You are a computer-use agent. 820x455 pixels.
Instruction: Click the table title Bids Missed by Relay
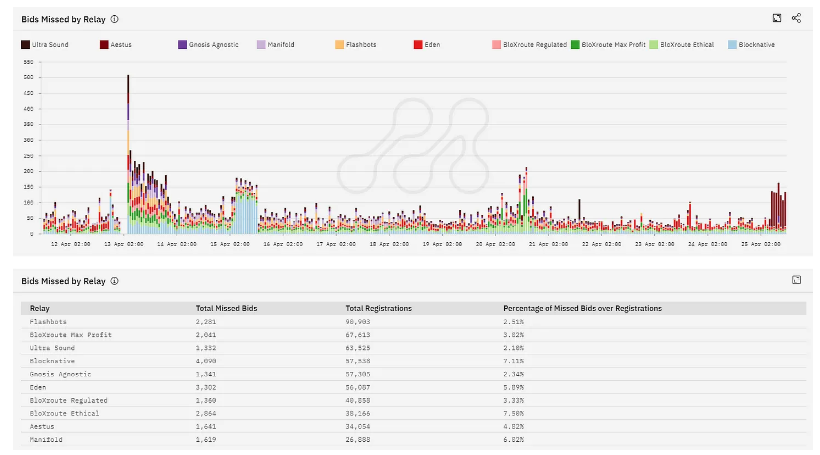point(63,281)
